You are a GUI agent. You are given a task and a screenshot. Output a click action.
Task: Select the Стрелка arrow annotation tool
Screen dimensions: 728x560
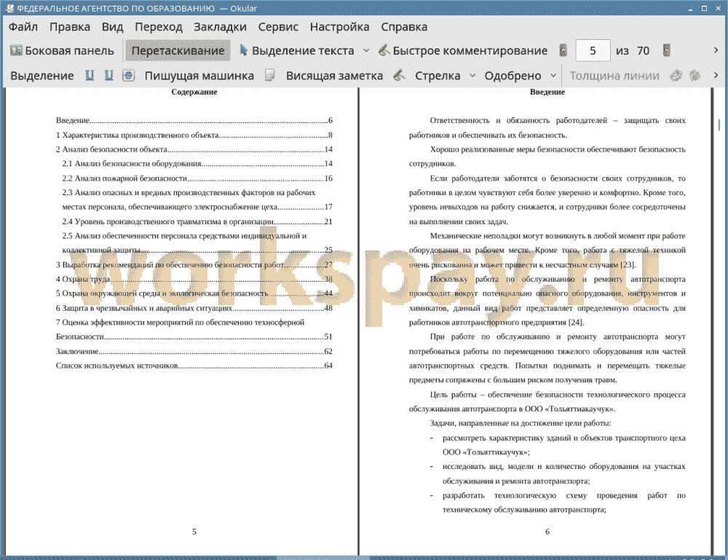(x=438, y=76)
